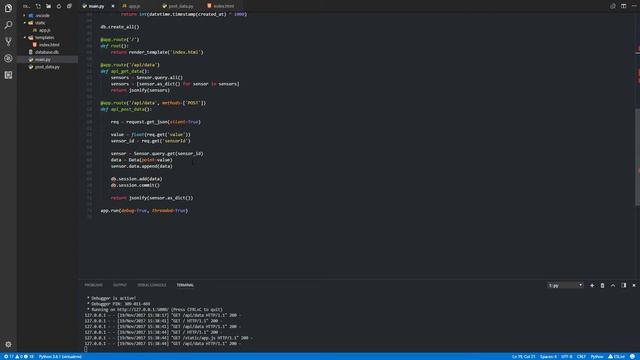Click the http://127.0.0.1:5000/ link in terminal

pos(143,309)
